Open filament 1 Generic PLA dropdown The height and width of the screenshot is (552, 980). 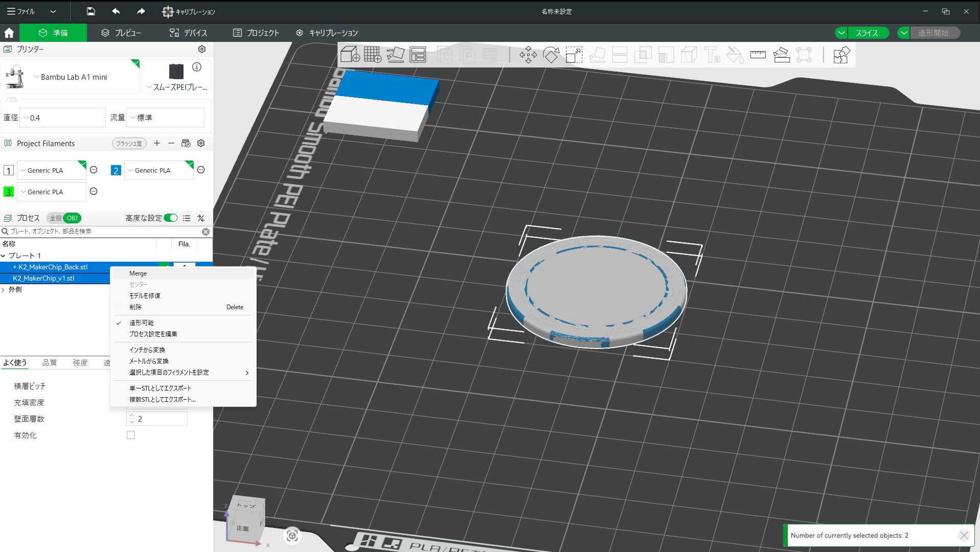coord(52,170)
